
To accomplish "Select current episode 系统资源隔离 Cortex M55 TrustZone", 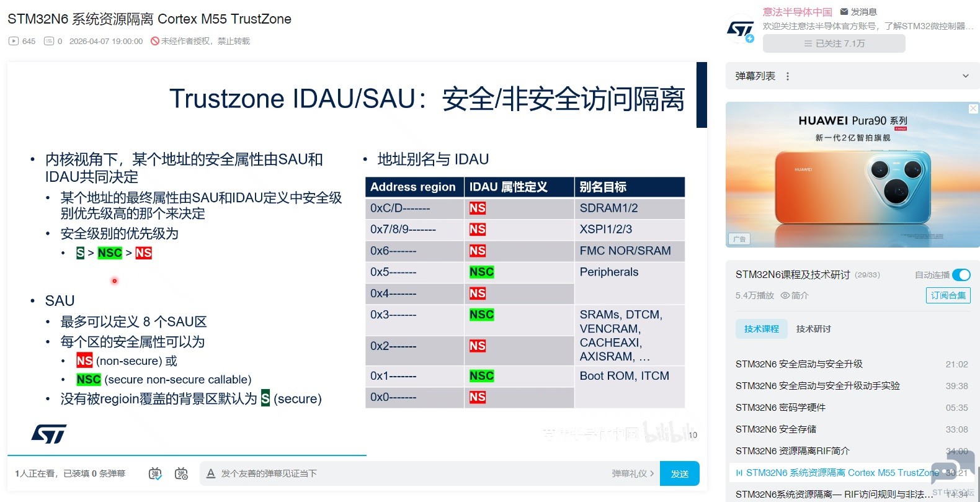I will point(852,473).
